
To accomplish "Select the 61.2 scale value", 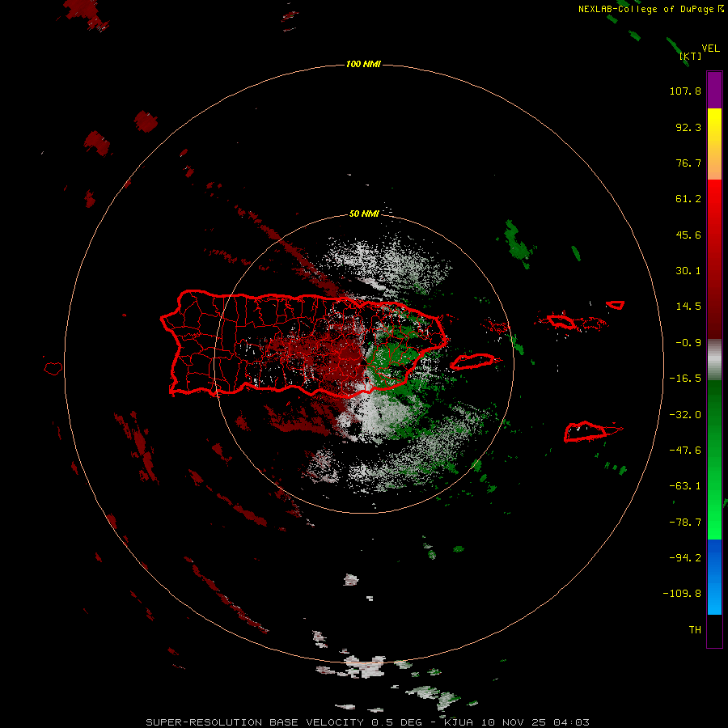I will point(688,199).
